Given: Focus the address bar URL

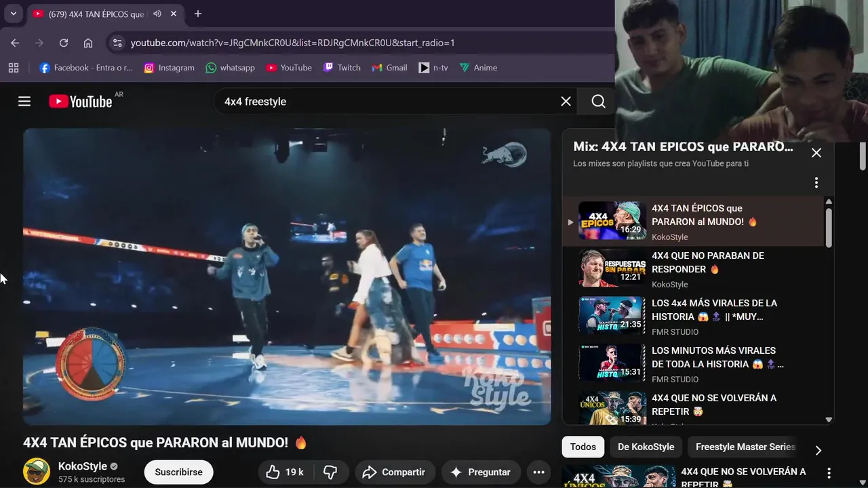Looking at the screenshot, I should pos(292,43).
